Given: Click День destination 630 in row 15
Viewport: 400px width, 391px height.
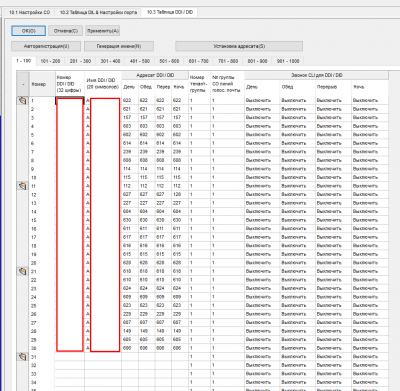Looking at the screenshot, I should pyautogui.click(x=129, y=220).
